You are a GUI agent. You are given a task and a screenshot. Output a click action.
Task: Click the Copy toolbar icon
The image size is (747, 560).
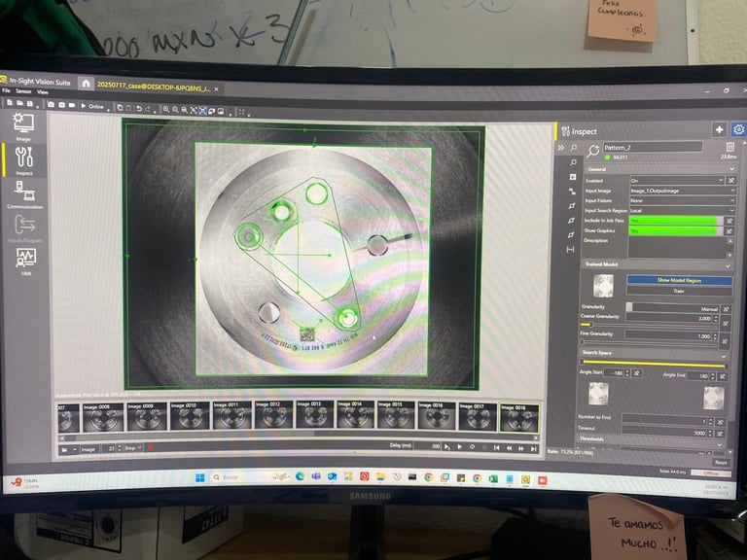click(x=120, y=108)
